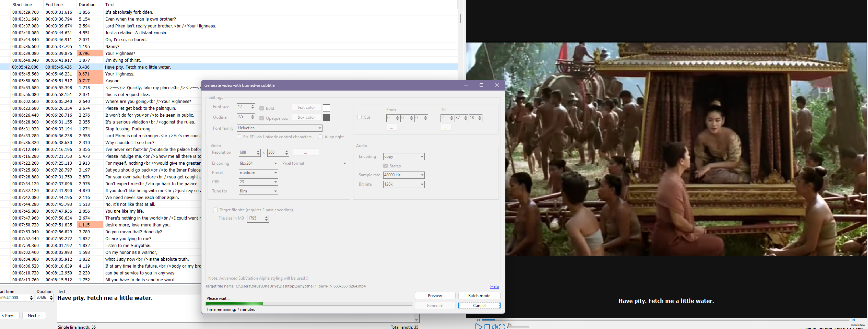Open the Help link
Viewport: 868px width, 329px height.
tap(494, 286)
